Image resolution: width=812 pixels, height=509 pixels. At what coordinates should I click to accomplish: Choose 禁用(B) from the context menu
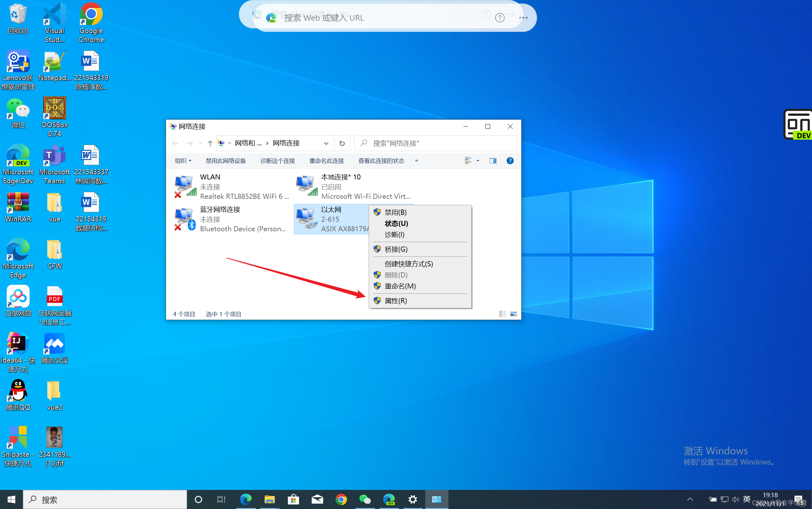coord(420,213)
